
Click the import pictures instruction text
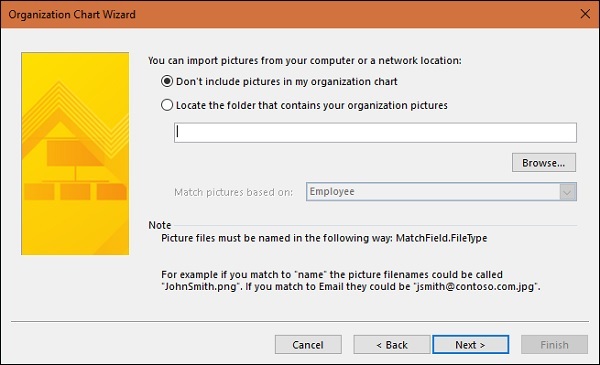(x=305, y=60)
